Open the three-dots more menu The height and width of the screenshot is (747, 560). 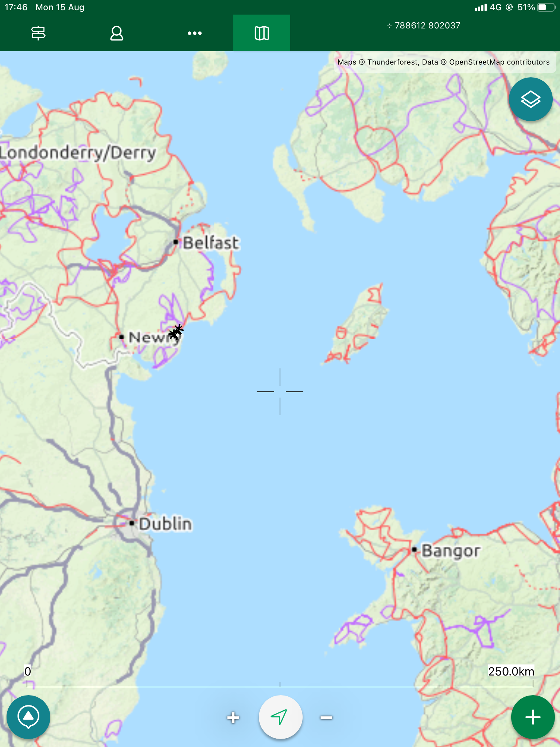coord(194,33)
